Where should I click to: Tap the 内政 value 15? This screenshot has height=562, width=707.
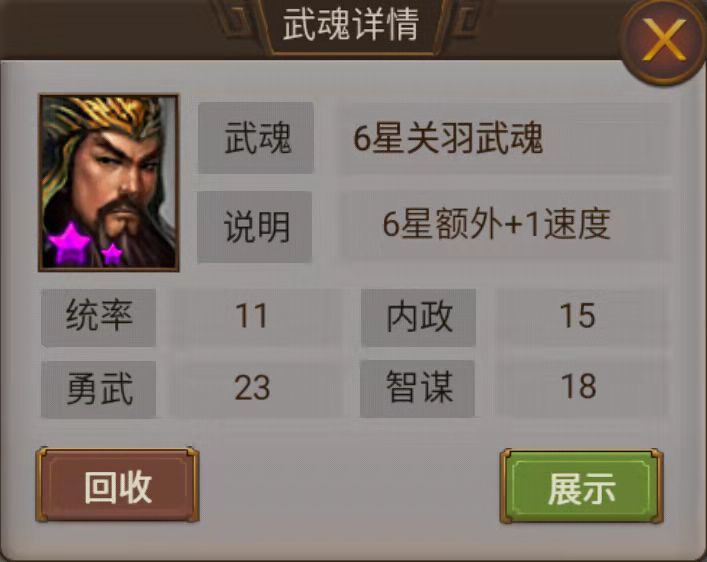(x=578, y=316)
